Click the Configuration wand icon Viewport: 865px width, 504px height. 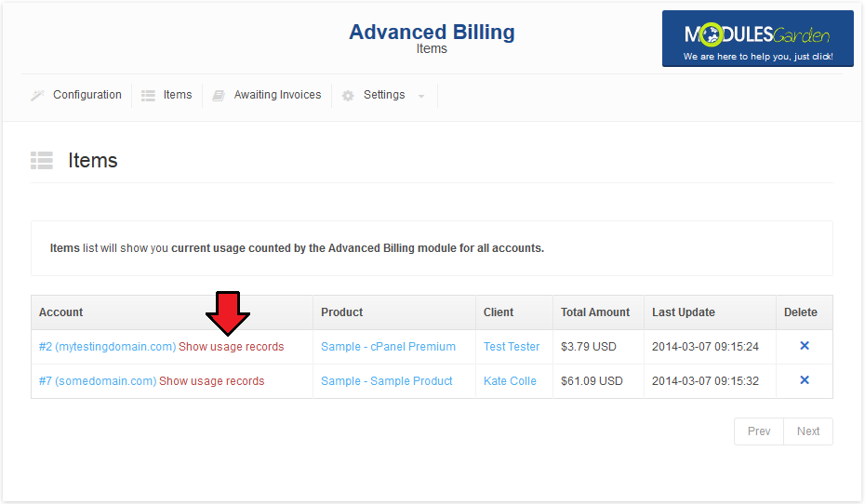37,96
